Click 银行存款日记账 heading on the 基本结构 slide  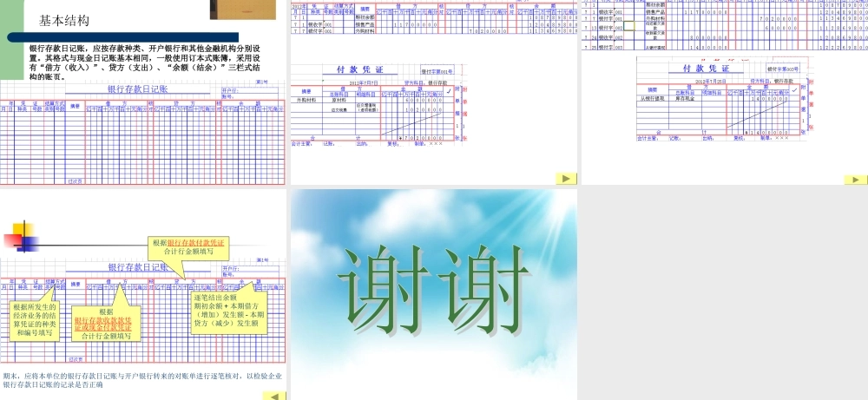[138, 89]
